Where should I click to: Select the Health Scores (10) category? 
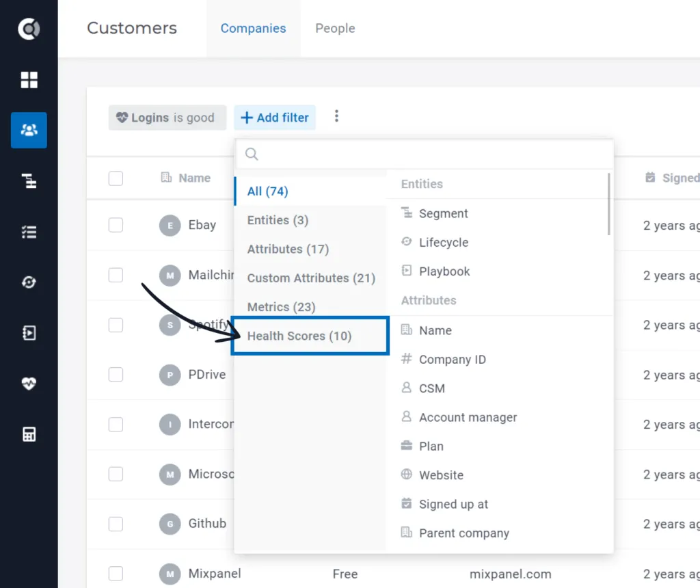pos(310,336)
